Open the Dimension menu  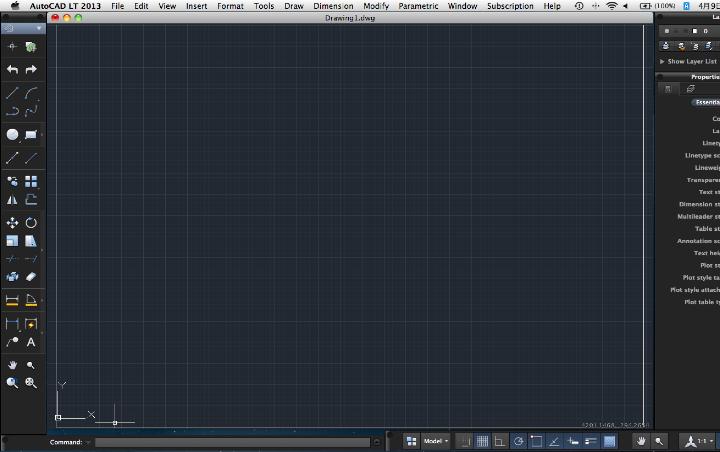(x=333, y=6)
